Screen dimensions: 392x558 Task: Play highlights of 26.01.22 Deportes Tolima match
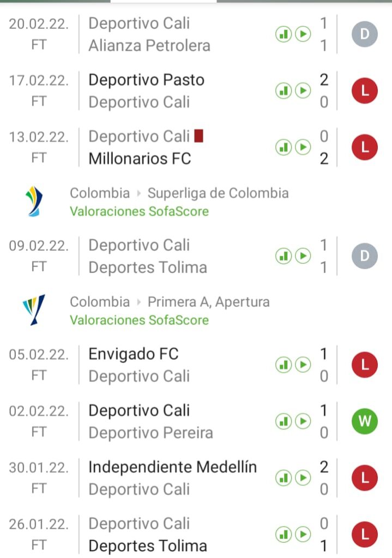tap(303, 534)
